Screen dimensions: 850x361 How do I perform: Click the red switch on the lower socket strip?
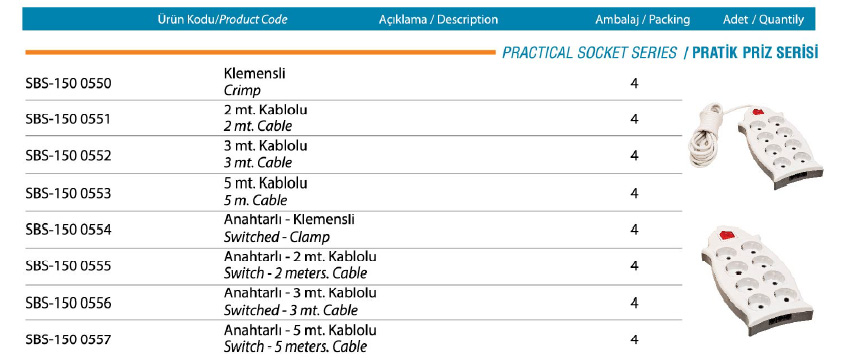[x=726, y=235]
